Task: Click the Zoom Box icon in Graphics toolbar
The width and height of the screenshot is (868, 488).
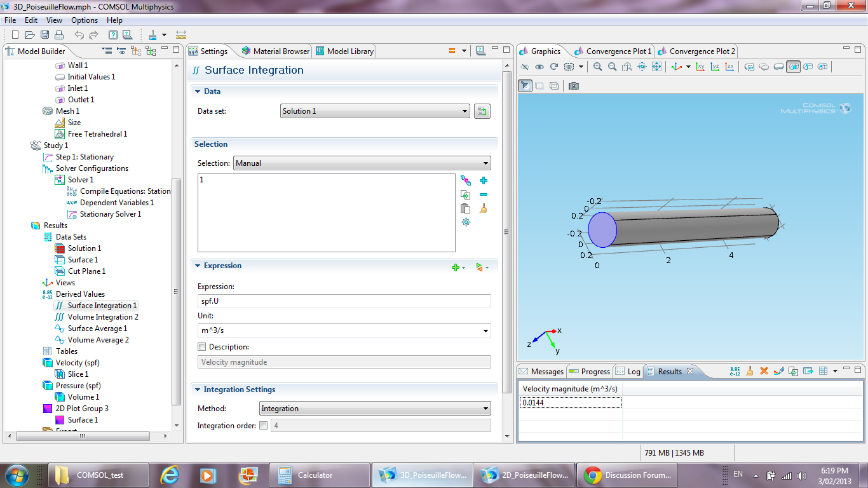Action: pyautogui.click(x=627, y=67)
